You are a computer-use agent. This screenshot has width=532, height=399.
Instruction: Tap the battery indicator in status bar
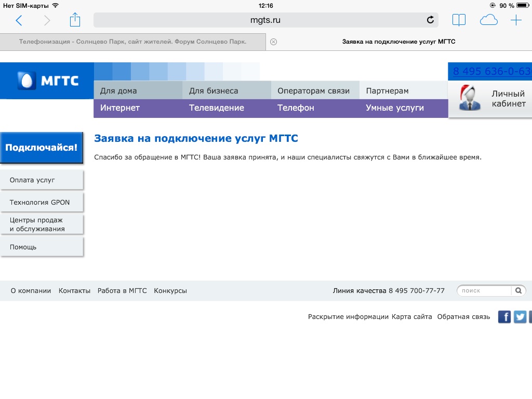click(522, 5)
